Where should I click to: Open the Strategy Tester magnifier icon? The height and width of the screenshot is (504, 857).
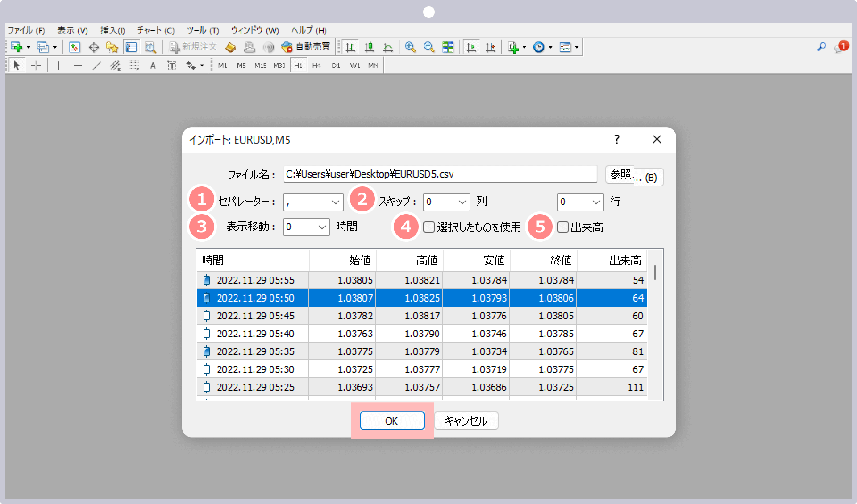150,47
